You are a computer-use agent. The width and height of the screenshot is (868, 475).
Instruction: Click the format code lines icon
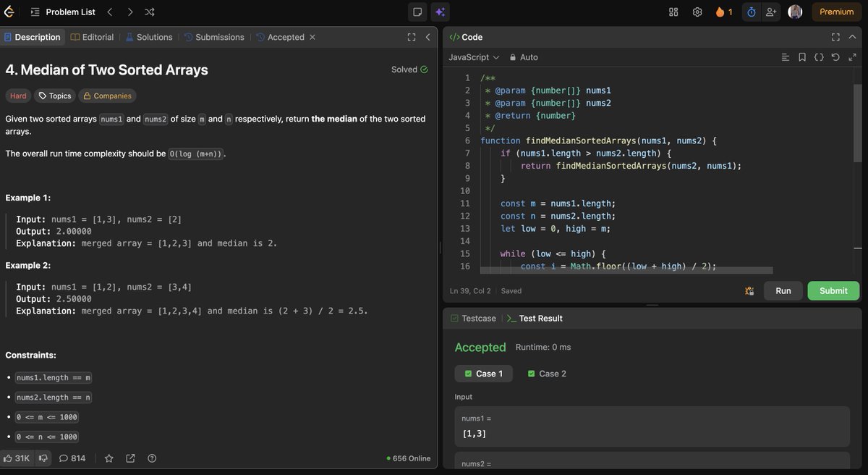click(x=786, y=57)
